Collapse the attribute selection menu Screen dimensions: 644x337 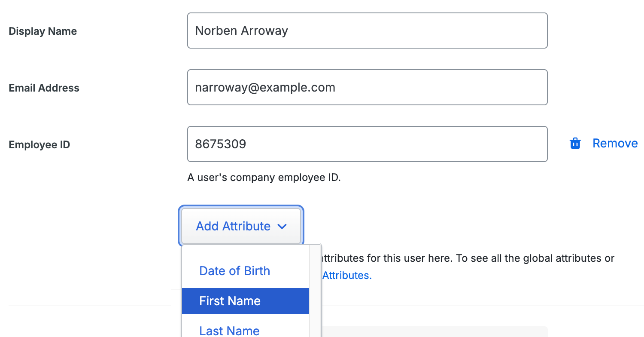241,226
